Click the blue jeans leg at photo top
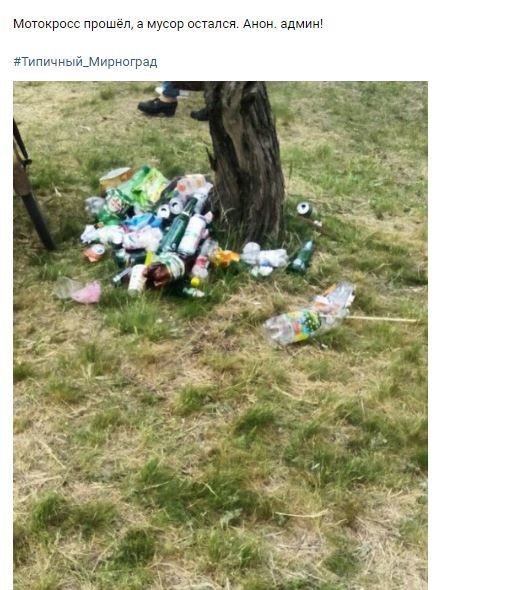 click(170, 90)
